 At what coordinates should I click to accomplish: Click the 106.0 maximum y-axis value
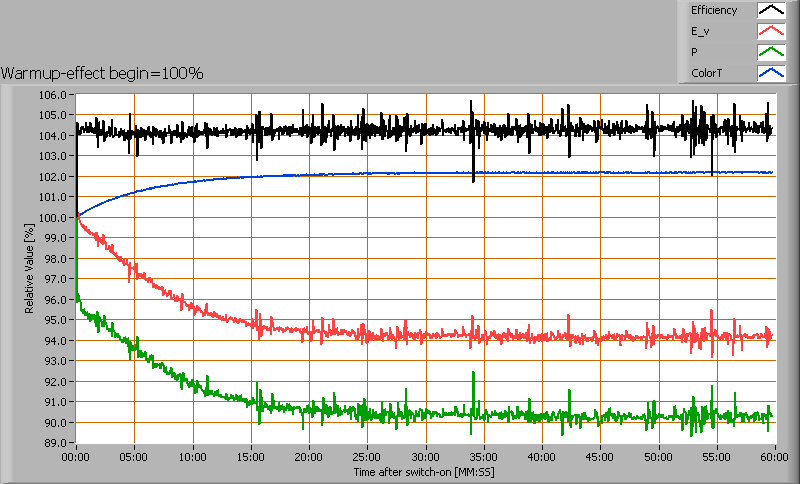pos(54,95)
